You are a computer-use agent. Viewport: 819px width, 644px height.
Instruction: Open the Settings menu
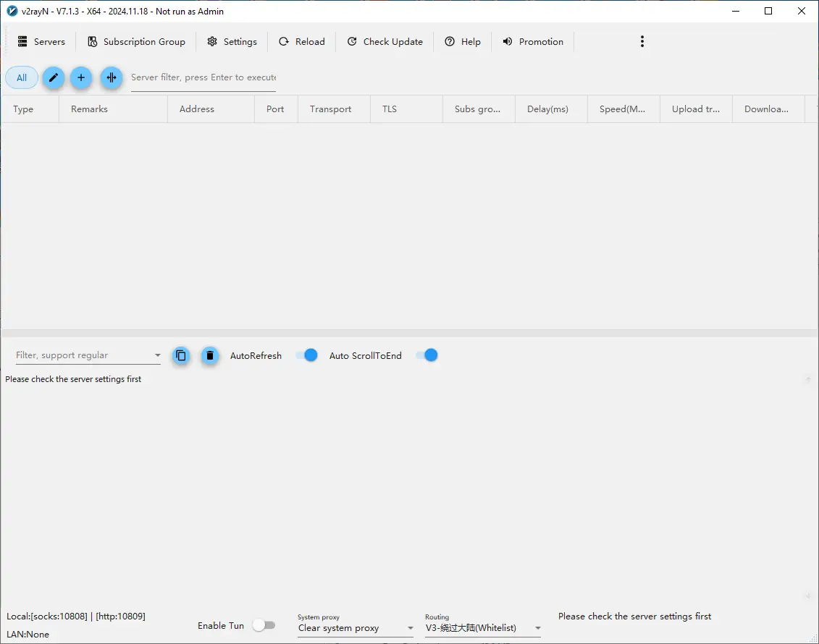pos(232,42)
